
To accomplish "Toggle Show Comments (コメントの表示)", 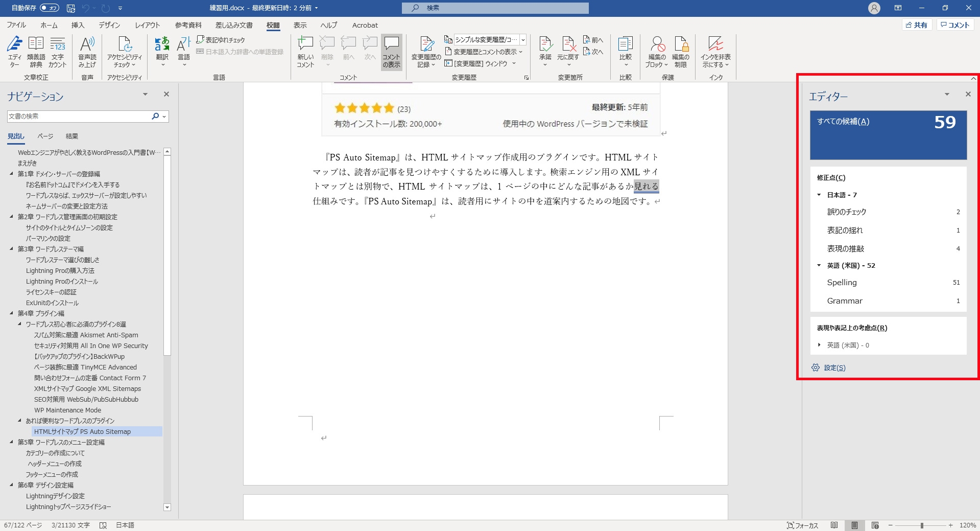I will pyautogui.click(x=392, y=52).
